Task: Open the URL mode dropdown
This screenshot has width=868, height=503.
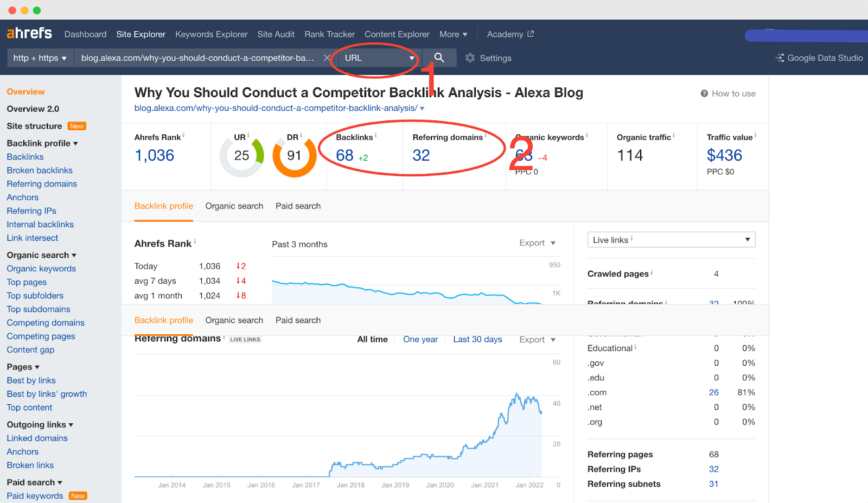Action: (x=380, y=58)
